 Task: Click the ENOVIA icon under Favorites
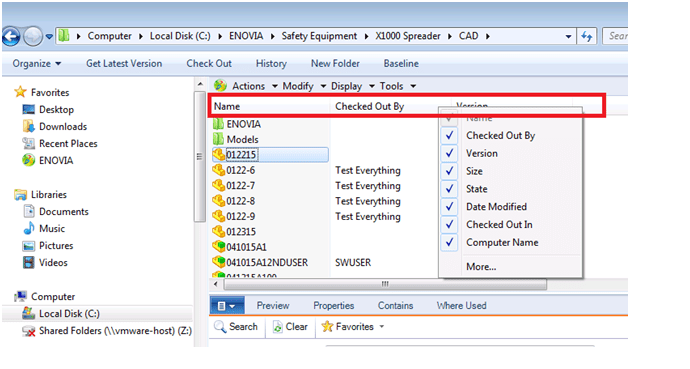click(x=29, y=160)
